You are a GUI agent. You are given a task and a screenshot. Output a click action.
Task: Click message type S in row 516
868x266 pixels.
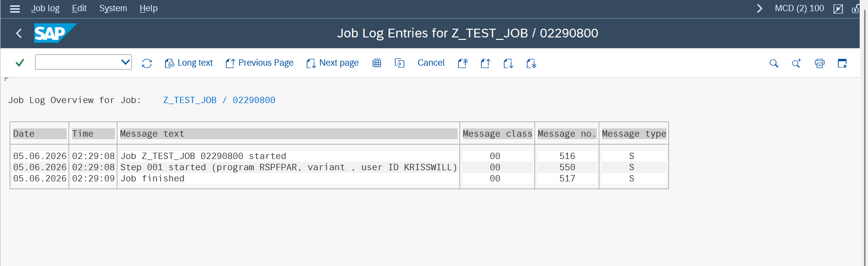[631, 156]
